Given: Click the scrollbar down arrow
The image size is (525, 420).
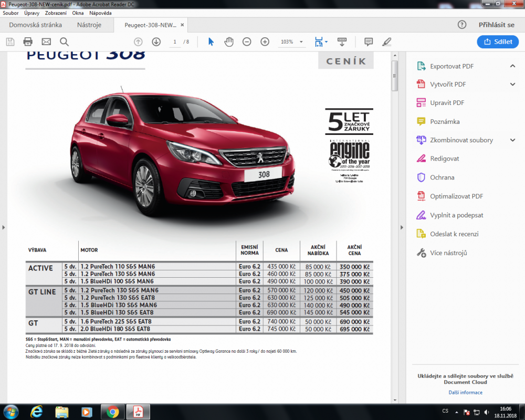Looking at the screenshot, I should click(x=395, y=400).
